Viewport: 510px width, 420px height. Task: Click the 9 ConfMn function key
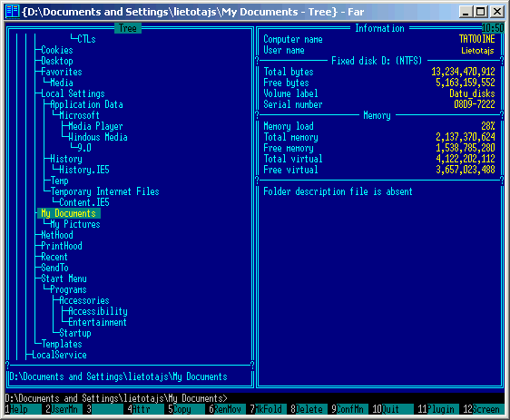(x=350, y=409)
